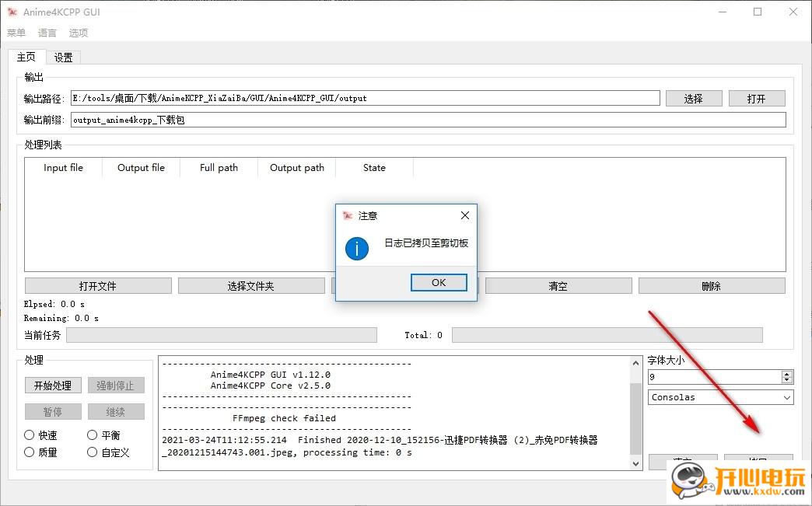
Task: Click the small icon beside the 注意 dialog title
Action: click(x=348, y=216)
